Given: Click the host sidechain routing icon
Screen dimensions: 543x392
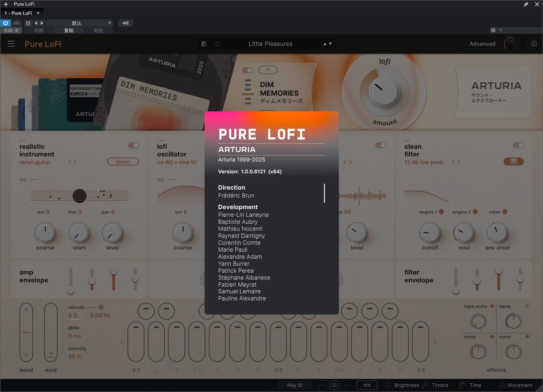Looking at the screenshot, I should [126, 23].
